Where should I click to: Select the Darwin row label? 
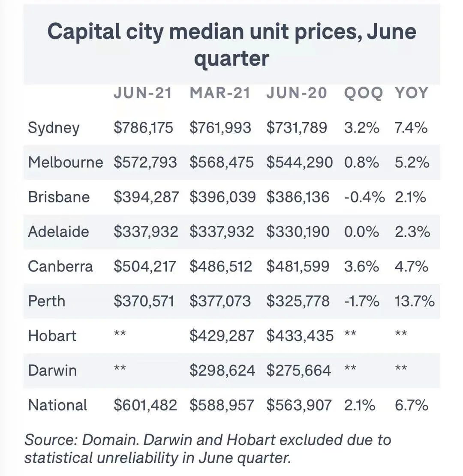[52, 371]
